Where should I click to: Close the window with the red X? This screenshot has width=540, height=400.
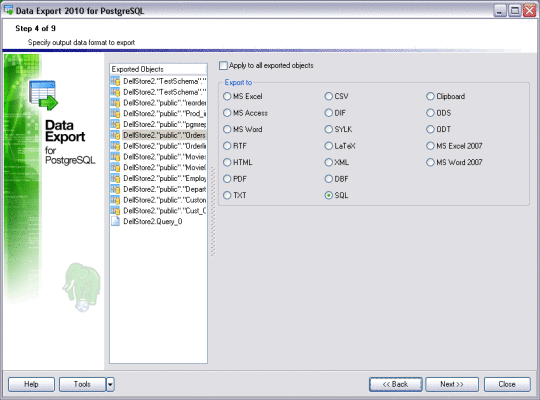click(529, 11)
